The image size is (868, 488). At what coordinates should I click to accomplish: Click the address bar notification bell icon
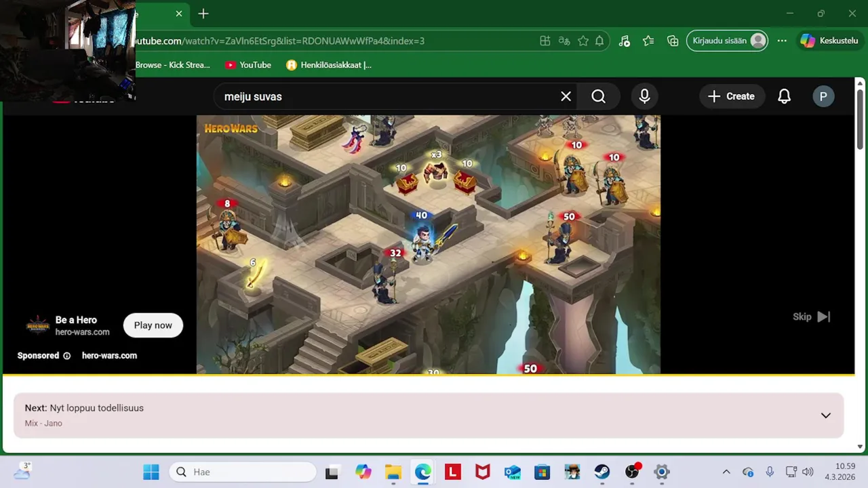[599, 41]
